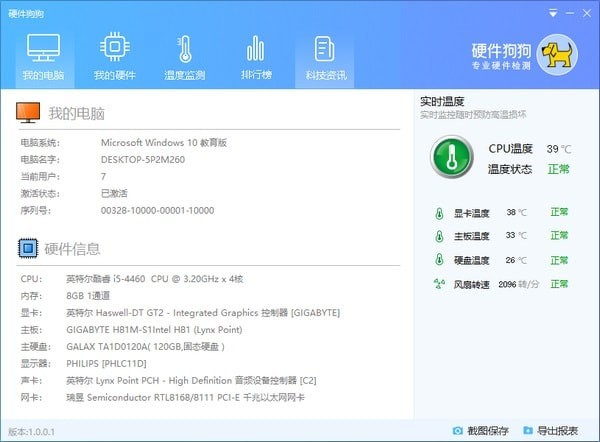Switch to the 我的电脑 tab
Screen dimensions: 600x442
(43, 58)
